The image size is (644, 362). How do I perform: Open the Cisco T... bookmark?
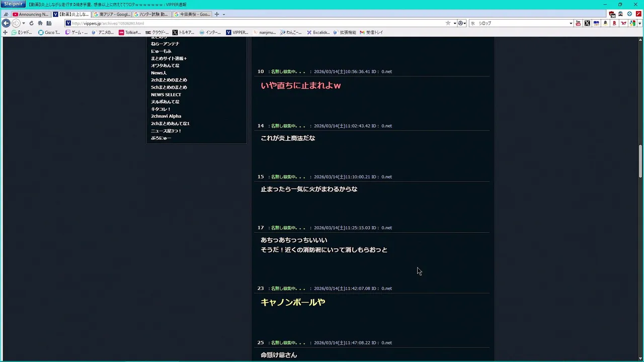(x=49, y=32)
